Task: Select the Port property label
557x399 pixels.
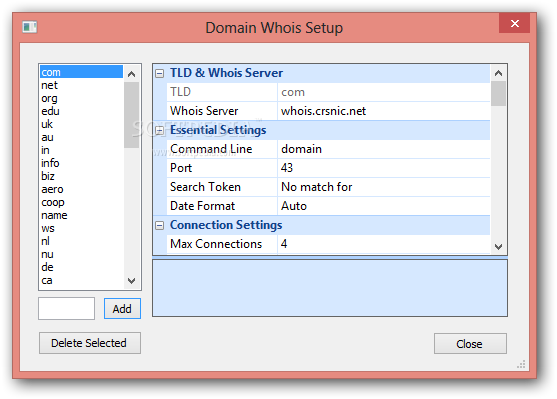Action: coord(222,168)
